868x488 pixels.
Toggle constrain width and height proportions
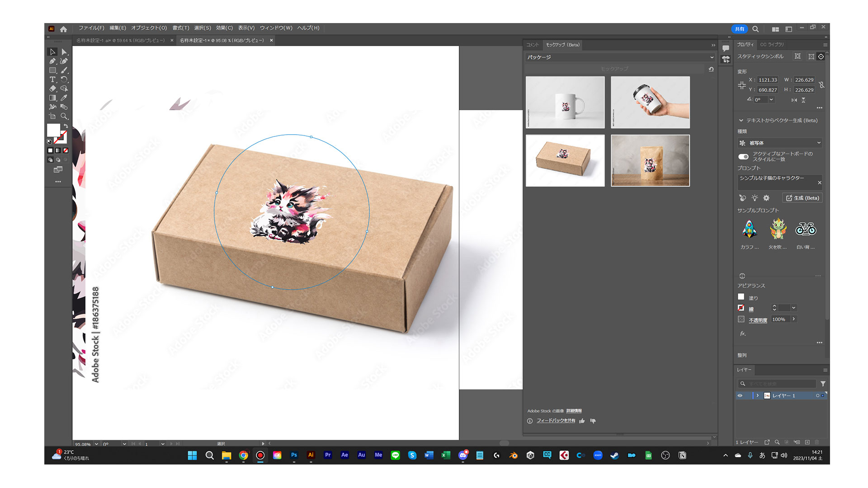(x=821, y=85)
